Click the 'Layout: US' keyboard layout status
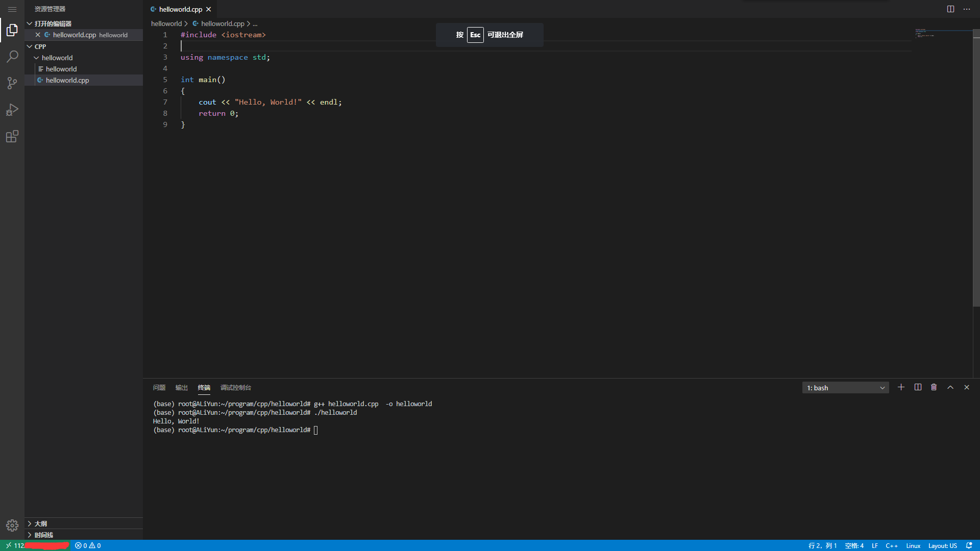Image resolution: width=980 pixels, height=551 pixels. [942, 545]
